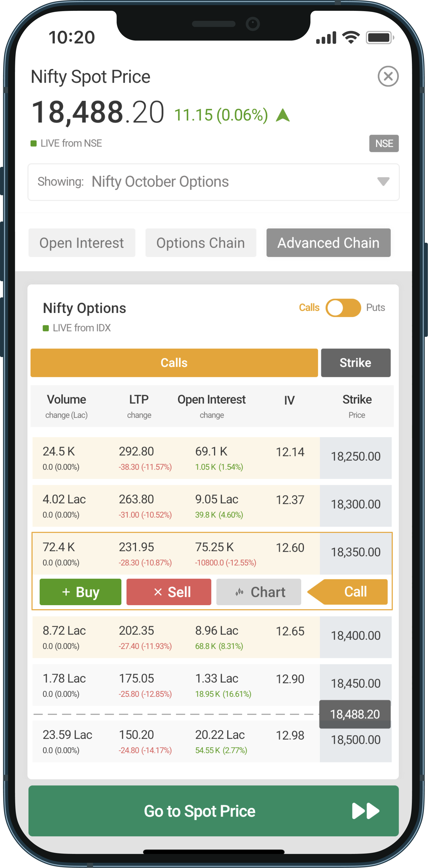The height and width of the screenshot is (868, 428).
Task: Open Chart for the 18,350 strike
Action: point(259,592)
